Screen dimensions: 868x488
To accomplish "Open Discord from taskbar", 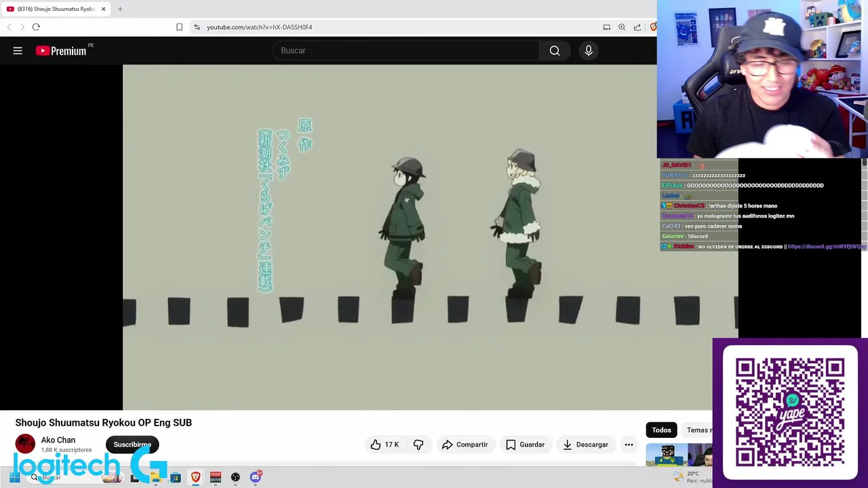I will [256, 477].
